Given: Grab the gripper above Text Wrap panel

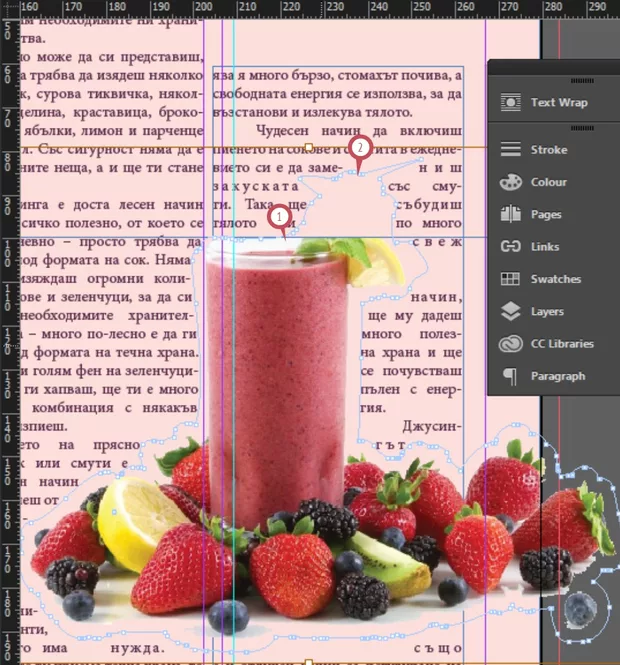Looking at the screenshot, I should [x=582, y=81].
